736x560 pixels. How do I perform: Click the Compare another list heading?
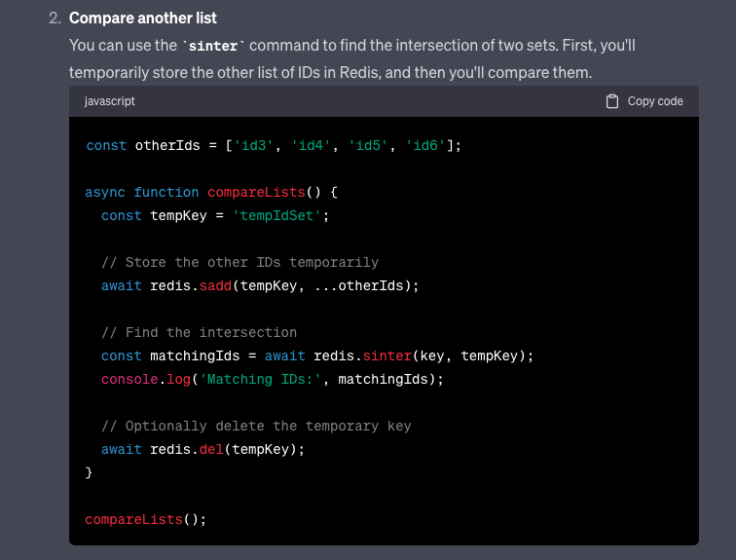[x=143, y=18]
